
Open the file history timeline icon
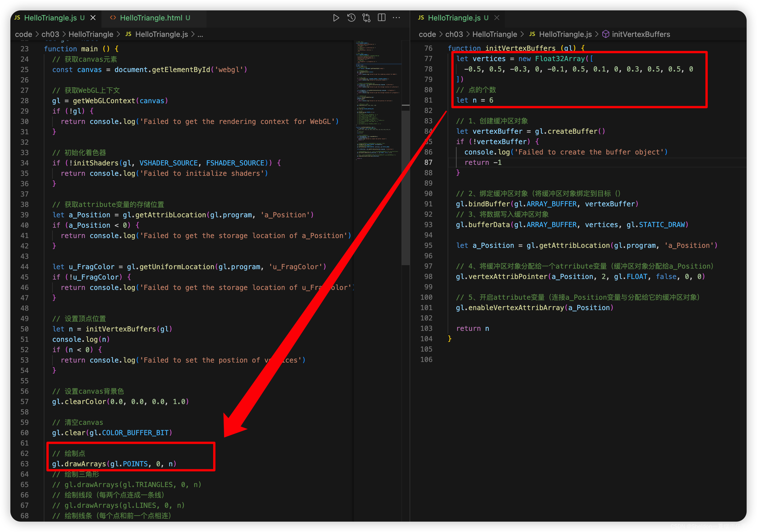351,18
